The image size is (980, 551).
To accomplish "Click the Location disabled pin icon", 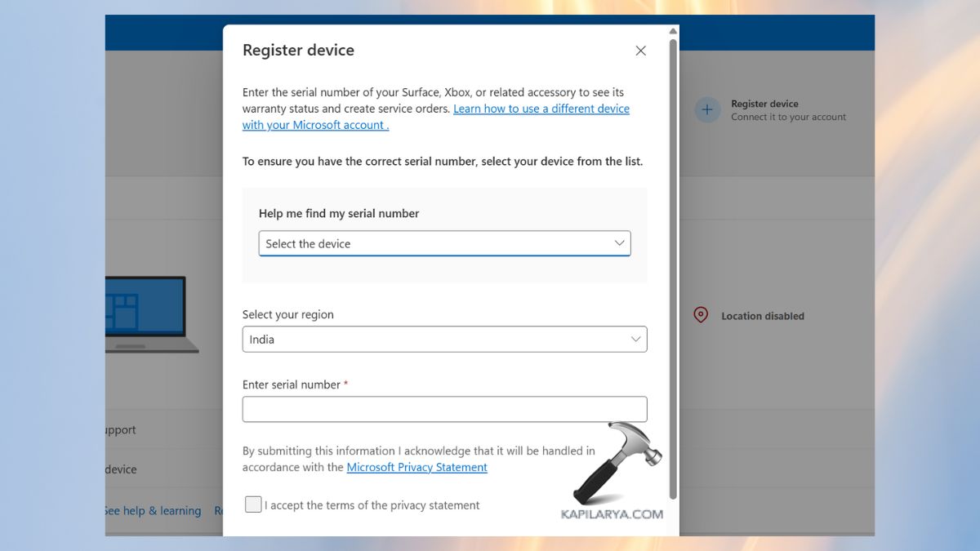I will (x=700, y=314).
